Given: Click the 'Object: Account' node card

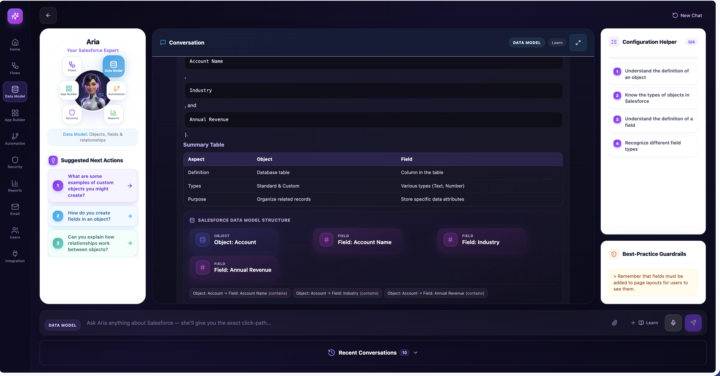Looking at the screenshot, I should tap(234, 240).
